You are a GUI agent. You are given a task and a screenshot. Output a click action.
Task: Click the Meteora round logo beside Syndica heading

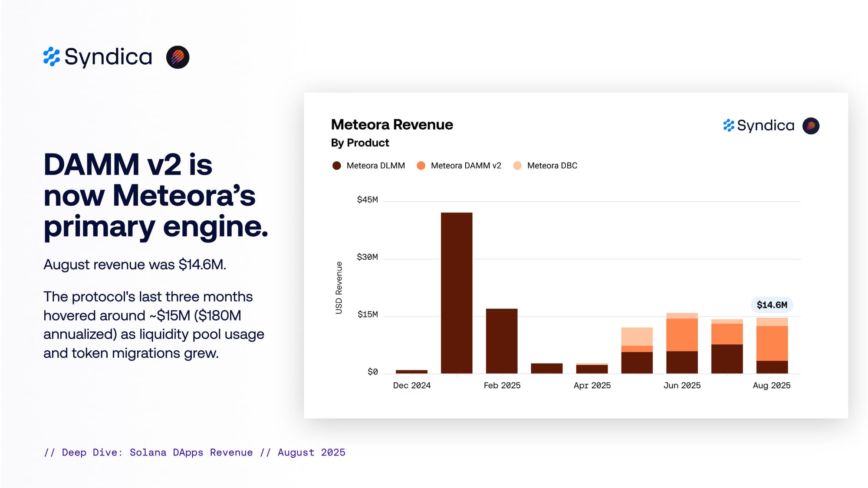click(x=178, y=57)
